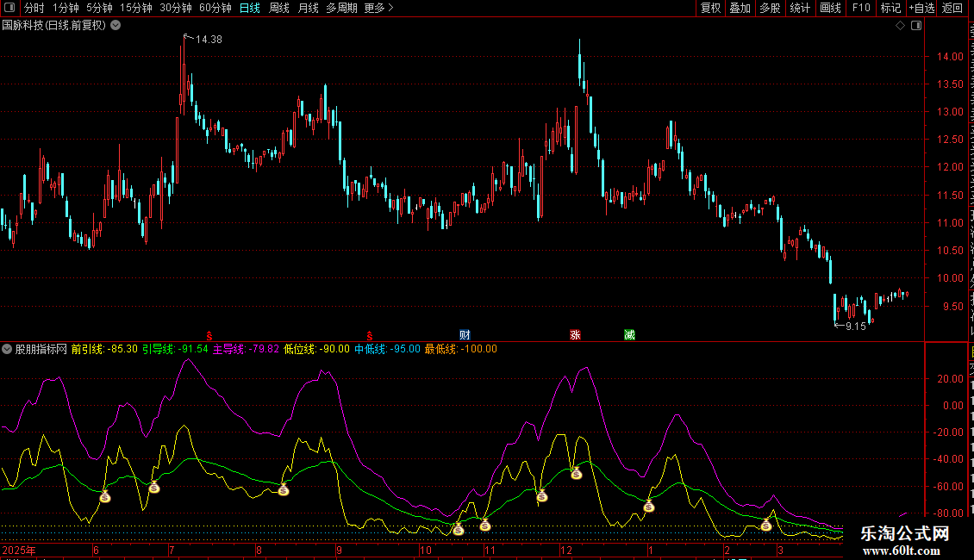Click the 复权 button
Viewport: 974px width, 560px height.
710,8
